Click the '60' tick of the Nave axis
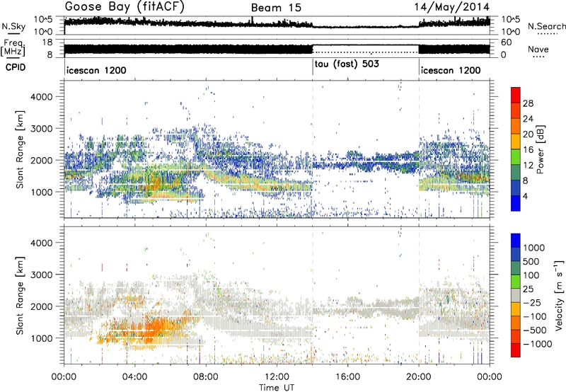This screenshot has width=566, height=392. coord(507,42)
